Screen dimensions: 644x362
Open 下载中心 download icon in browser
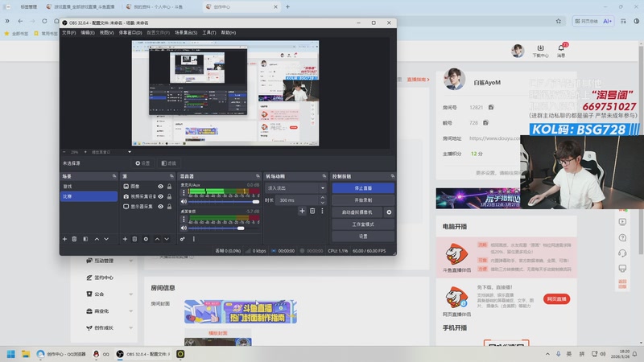coord(540,50)
